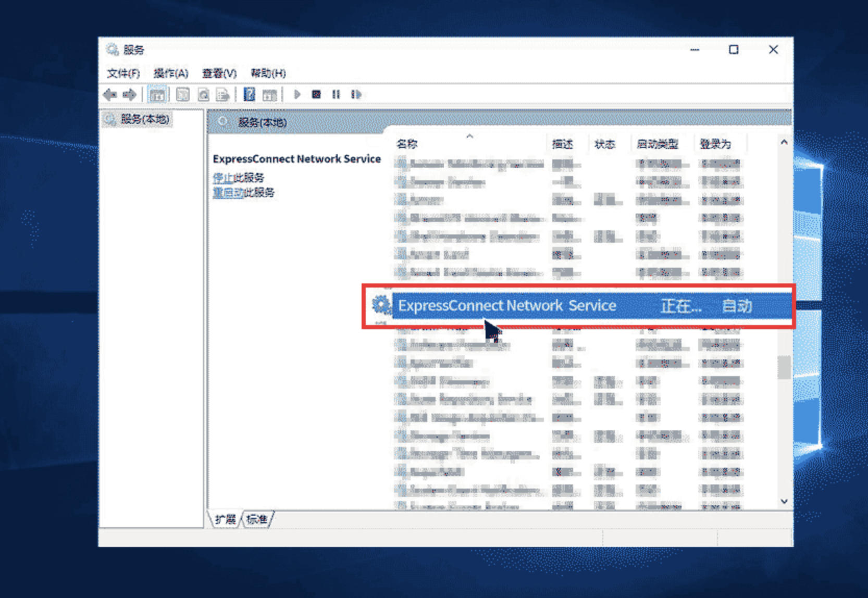Click the scrollbar down arrow
Image resolution: width=868 pixels, height=598 pixels.
tap(784, 501)
